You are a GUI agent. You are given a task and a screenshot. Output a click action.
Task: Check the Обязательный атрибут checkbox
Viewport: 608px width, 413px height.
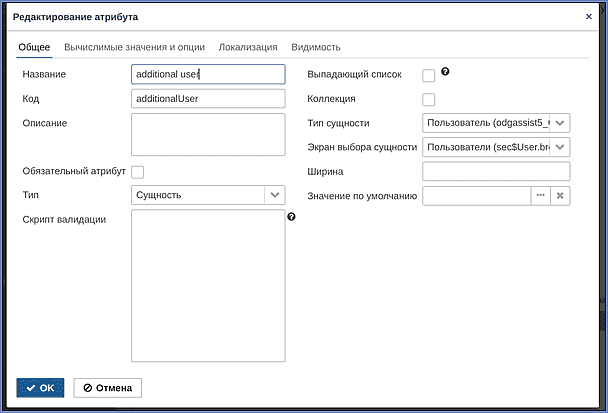pos(137,172)
